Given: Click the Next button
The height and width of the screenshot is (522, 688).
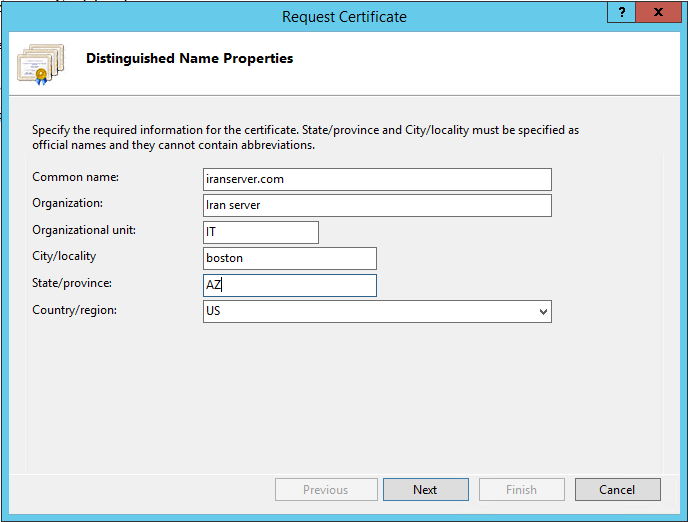Looking at the screenshot, I should (426, 490).
